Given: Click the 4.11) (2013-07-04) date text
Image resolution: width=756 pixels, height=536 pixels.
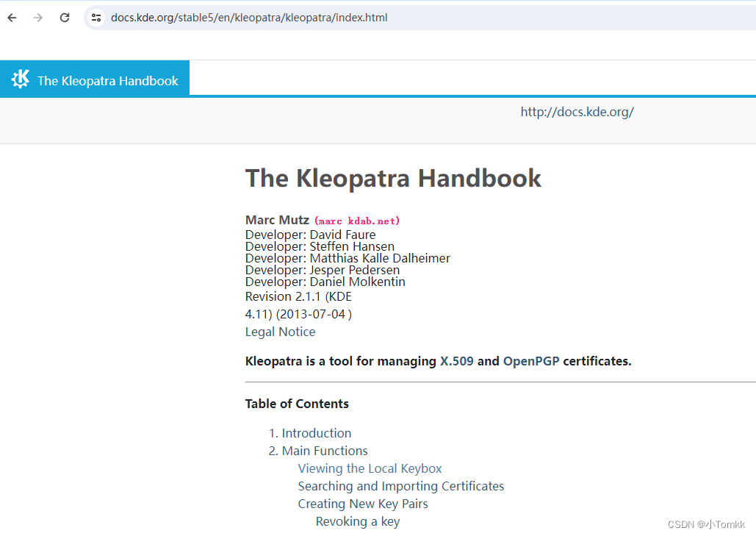Looking at the screenshot, I should (298, 315).
